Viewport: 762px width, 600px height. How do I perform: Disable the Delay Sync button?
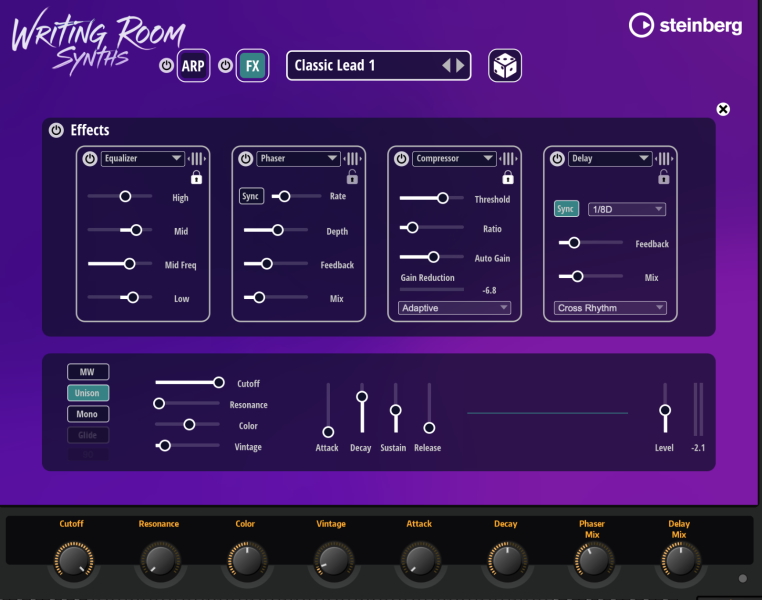566,209
